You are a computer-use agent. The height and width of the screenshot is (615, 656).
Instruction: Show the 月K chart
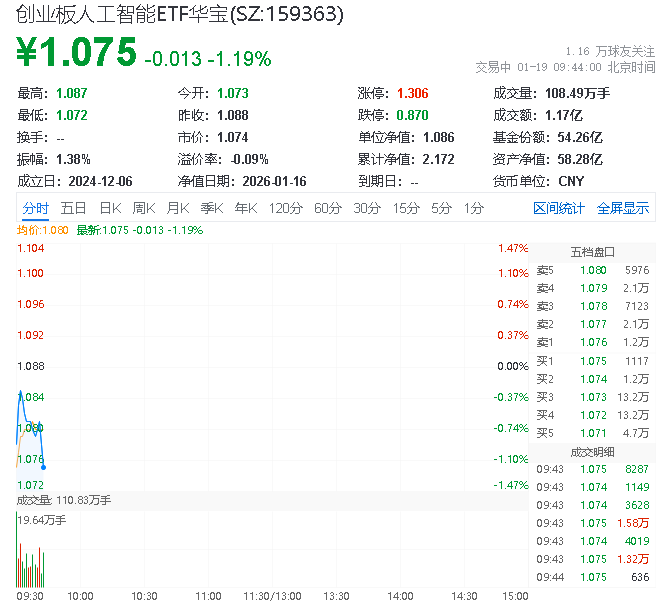pos(178,208)
